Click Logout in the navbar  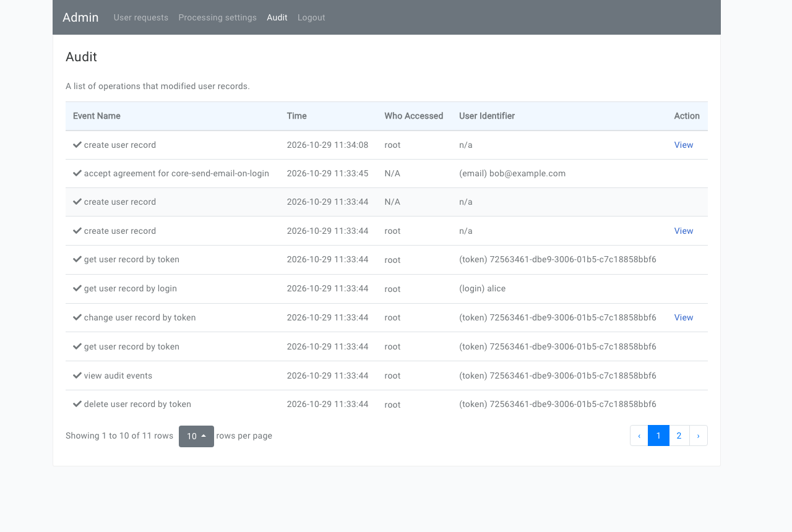point(311,17)
